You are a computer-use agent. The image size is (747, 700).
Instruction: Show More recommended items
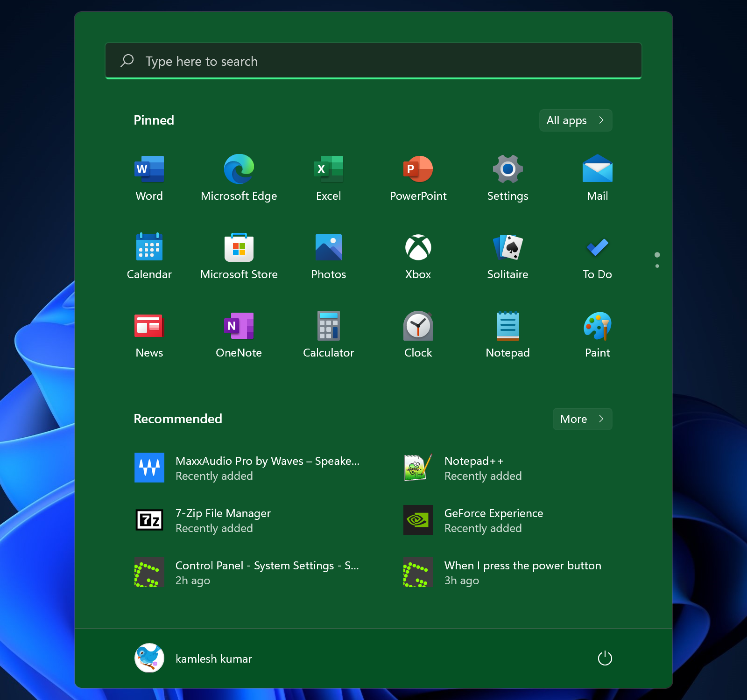(x=582, y=419)
